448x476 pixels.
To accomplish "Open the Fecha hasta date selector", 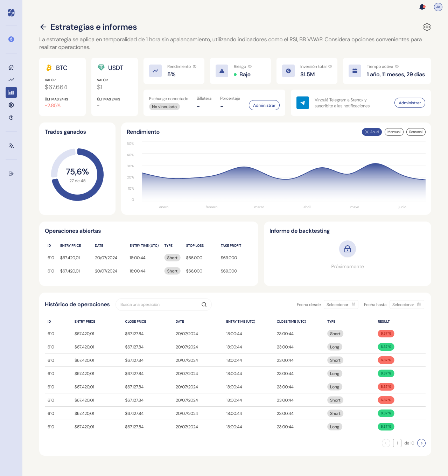I will pos(407,304).
